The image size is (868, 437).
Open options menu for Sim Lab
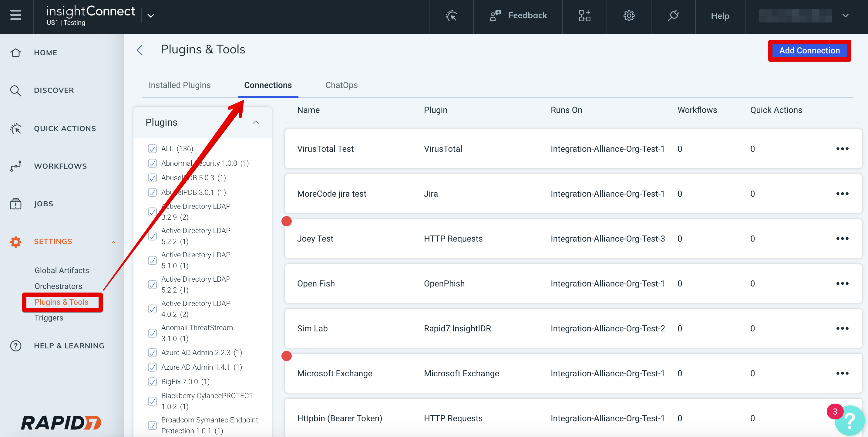tap(842, 328)
